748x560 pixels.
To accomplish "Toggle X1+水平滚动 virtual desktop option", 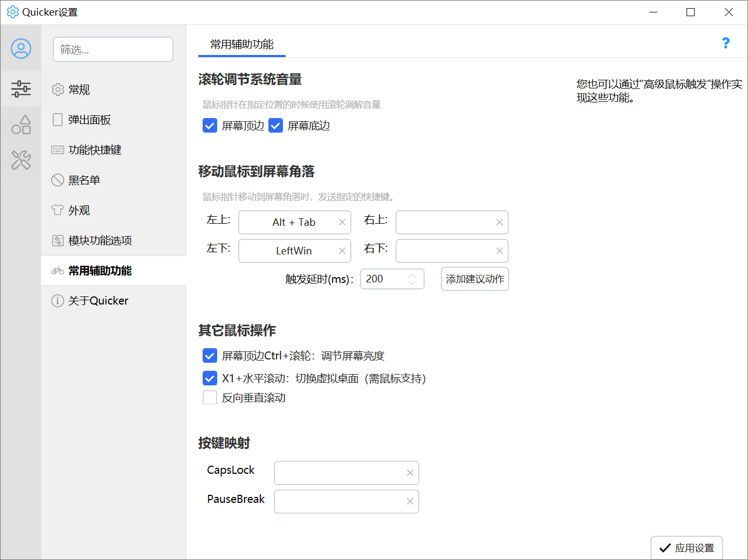I will (x=210, y=378).
